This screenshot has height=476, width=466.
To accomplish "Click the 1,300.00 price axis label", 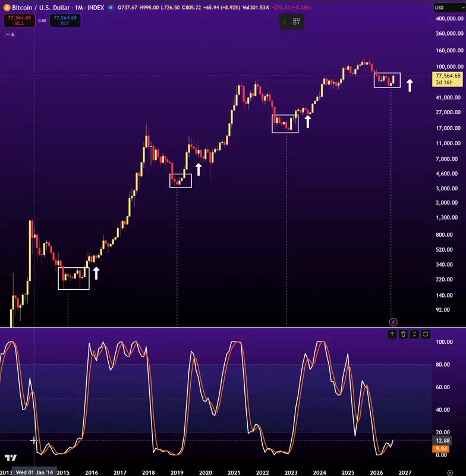I will 446,217.
